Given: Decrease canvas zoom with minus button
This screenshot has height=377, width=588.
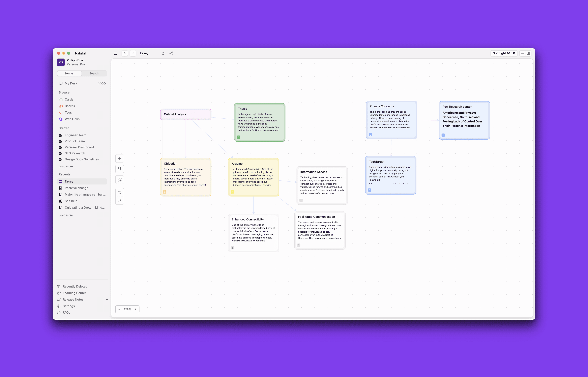Looking at the screenshot, I should (119, 309).
